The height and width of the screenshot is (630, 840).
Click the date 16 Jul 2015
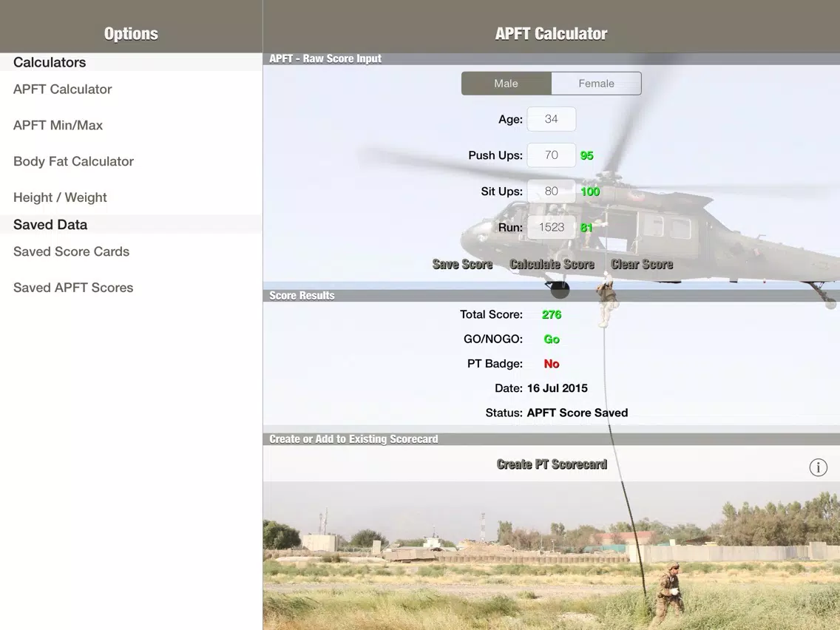pos(557,388)
